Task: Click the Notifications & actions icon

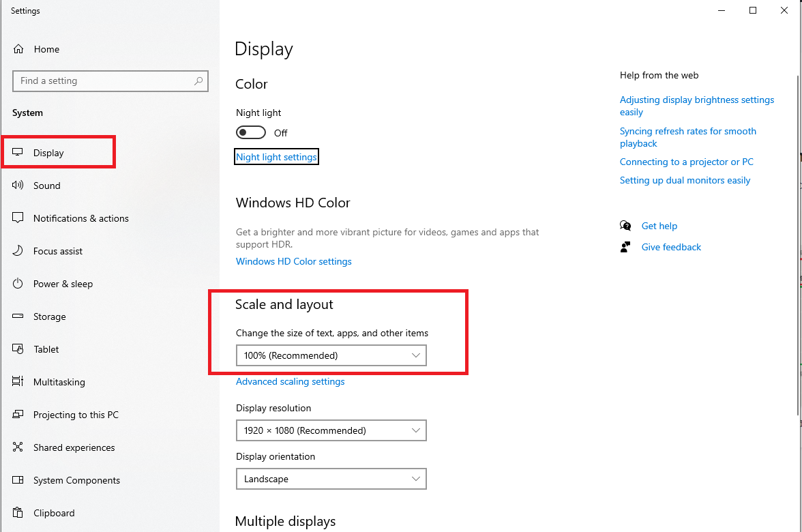Action: [18, 218]
